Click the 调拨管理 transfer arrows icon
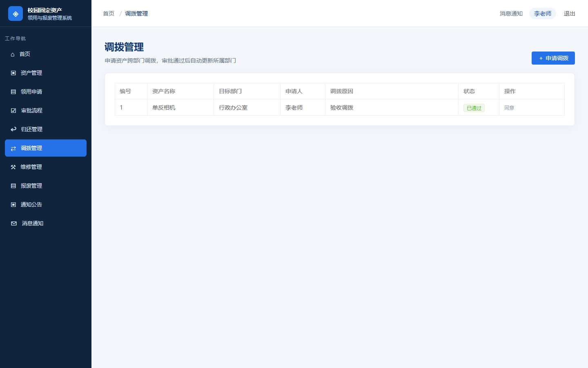 click(x=13, y=148)
